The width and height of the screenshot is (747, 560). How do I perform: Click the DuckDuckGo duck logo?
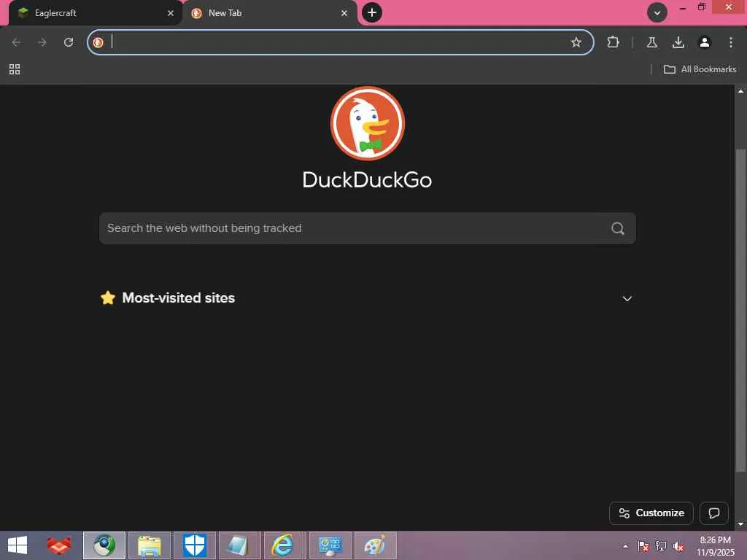[368, 123]
